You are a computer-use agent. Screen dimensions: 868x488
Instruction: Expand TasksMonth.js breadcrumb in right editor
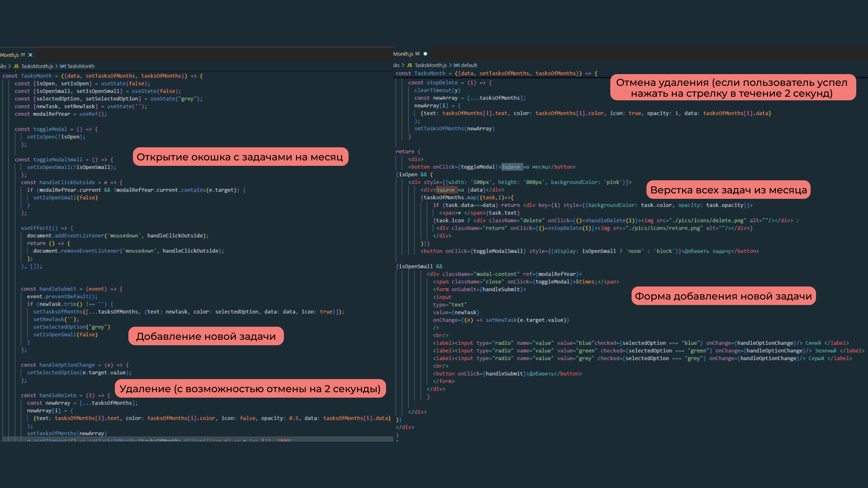pyautogui.click(x=431, y=66)
